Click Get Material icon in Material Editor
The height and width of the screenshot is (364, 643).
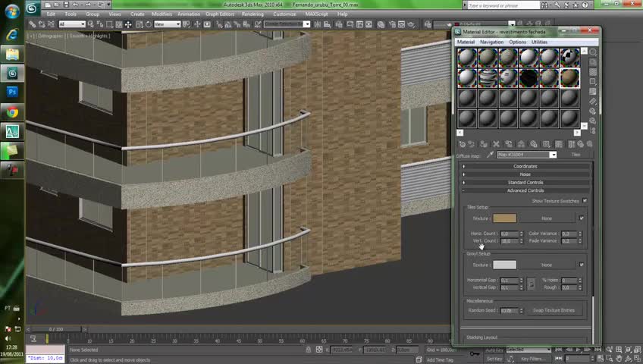[463, 144]
